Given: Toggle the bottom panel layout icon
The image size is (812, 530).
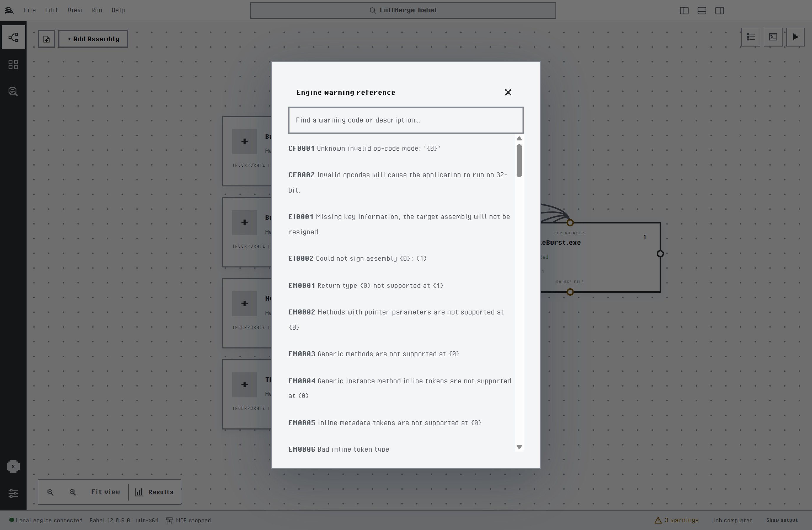Looking at the screenshot, I should pyautogui.click(x=702, y=11).
